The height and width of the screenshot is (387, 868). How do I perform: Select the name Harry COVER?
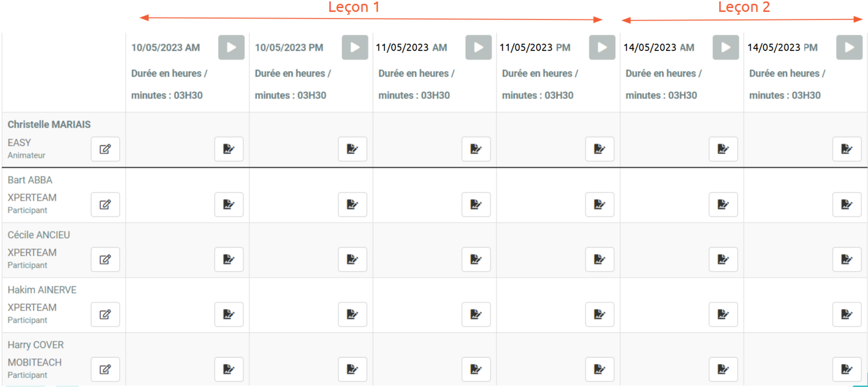tap(36, 345)
